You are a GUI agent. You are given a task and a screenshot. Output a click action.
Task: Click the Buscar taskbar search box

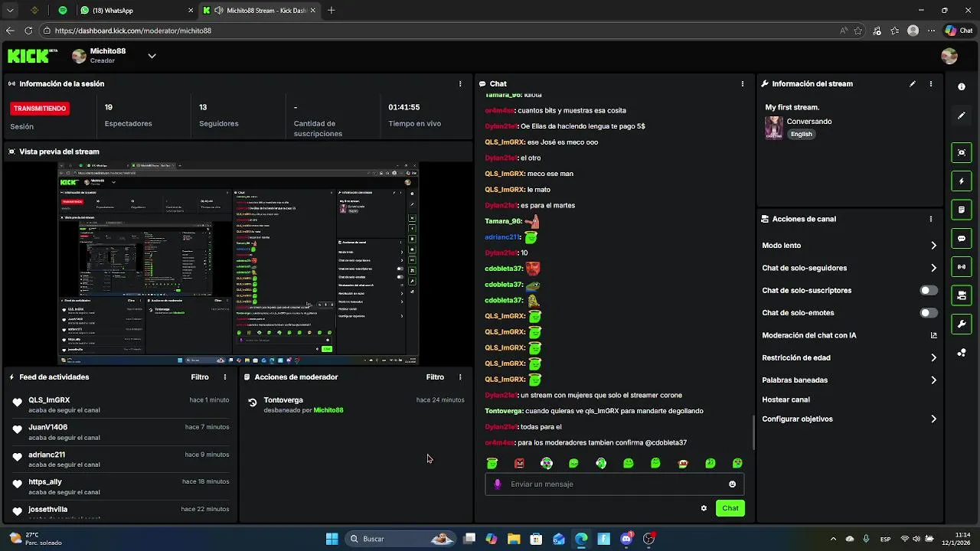400,539
